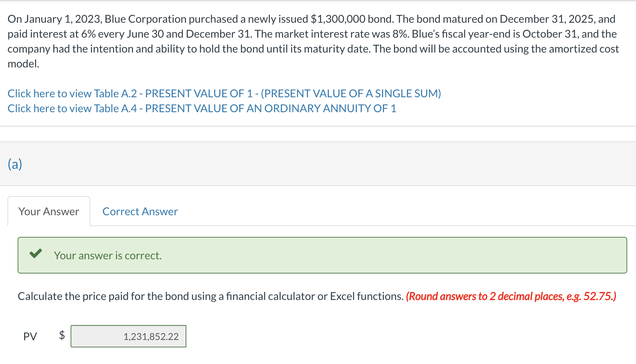Click the green checkmark icon
The image size is (636, 364).
pos(36,254)
